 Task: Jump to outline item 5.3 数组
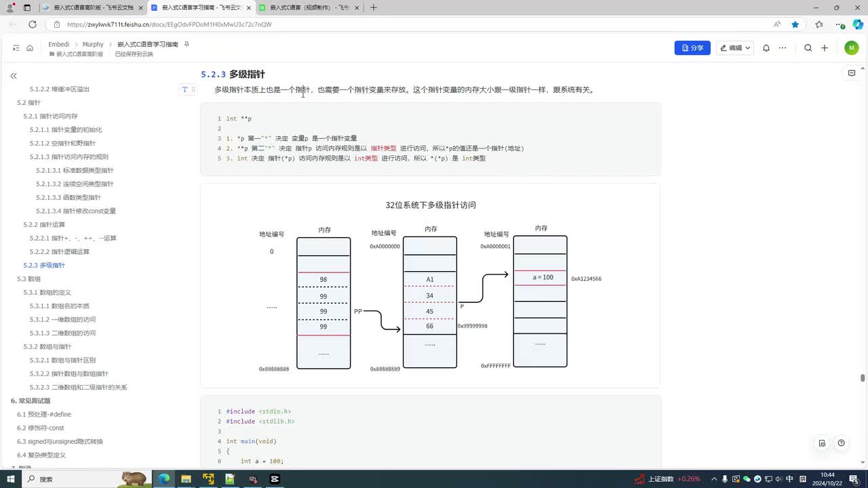click(28, 279)
